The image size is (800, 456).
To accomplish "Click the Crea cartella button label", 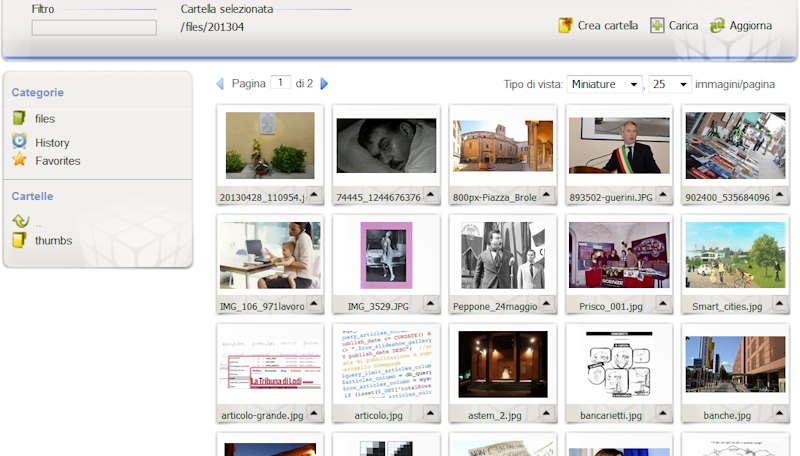I will [x=608, y=26].
